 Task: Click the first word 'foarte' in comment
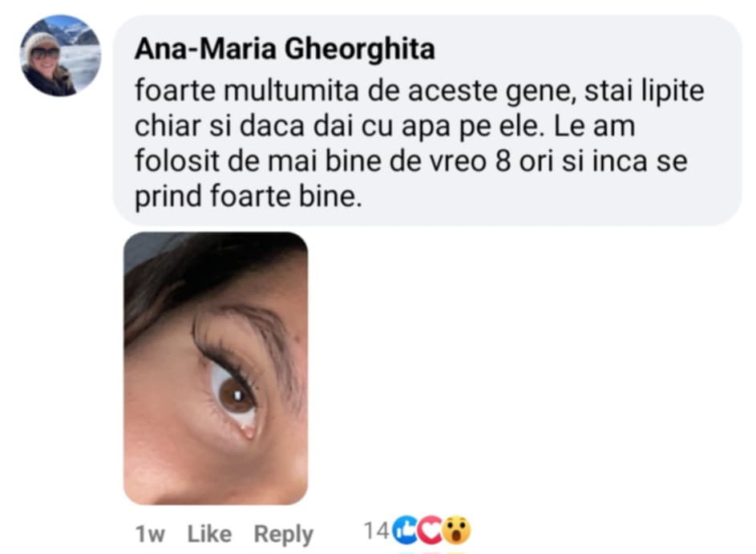175,92
